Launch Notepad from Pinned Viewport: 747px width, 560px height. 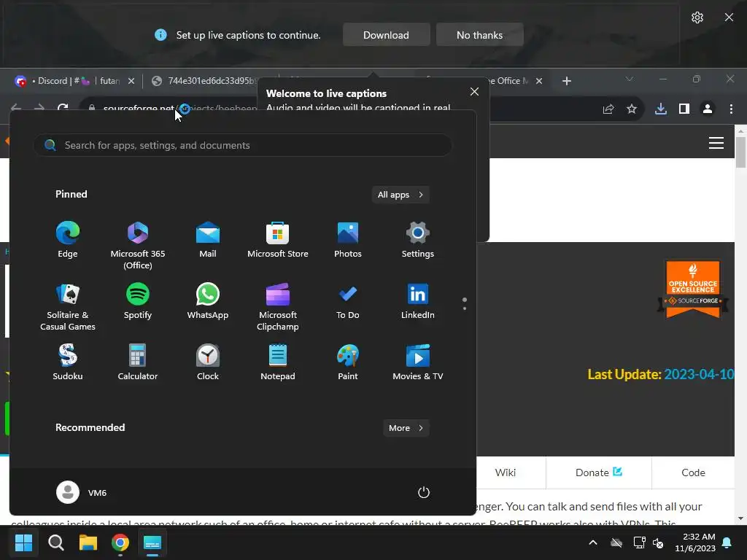click(278, 362)
